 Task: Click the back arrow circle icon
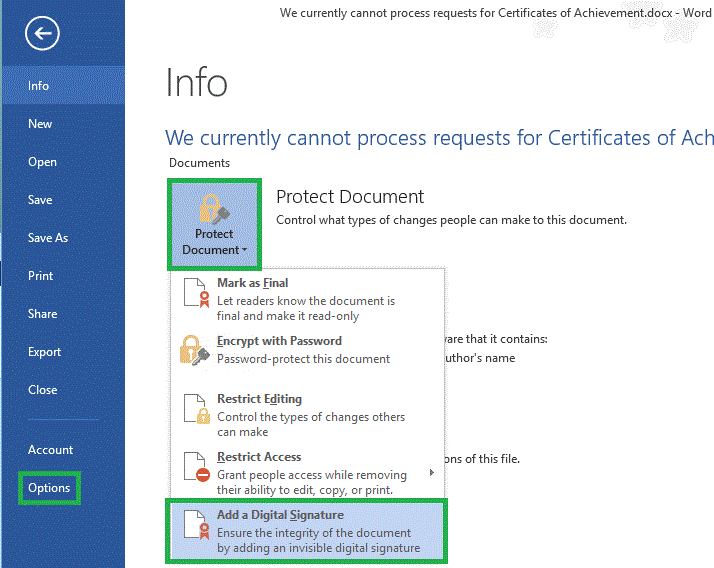[x=43, y=35]
